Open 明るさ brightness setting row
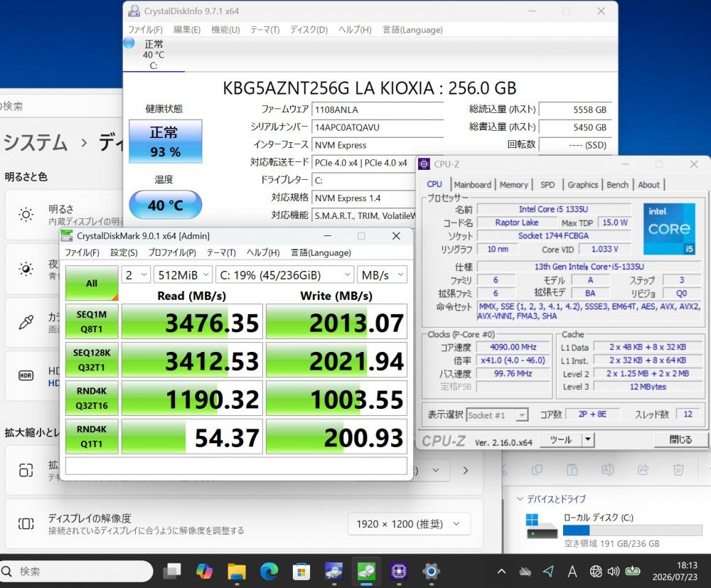This screenshot has width=711, height=588. point(63,215)
